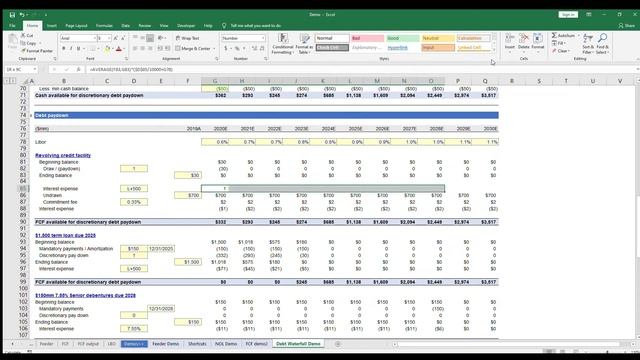Open the Number dialog launcher
This screenshot has height=360, width=640.
click(x=266, y=59)
